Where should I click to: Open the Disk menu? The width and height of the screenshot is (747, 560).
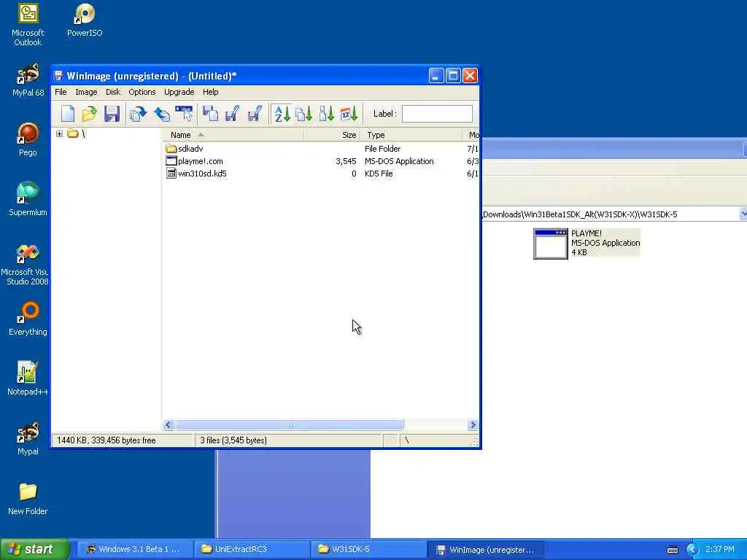pos(113,92)
